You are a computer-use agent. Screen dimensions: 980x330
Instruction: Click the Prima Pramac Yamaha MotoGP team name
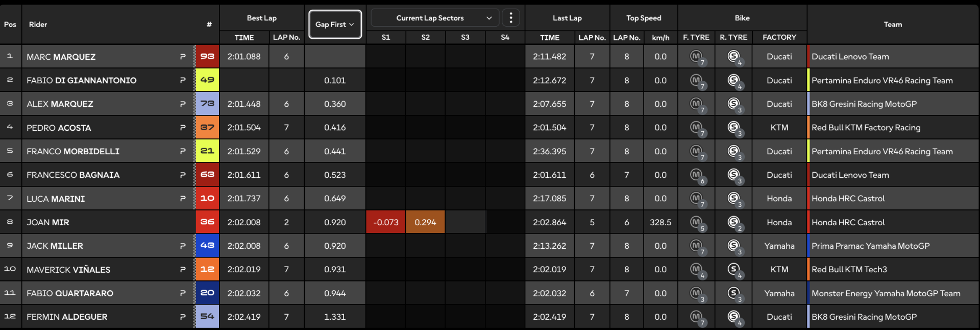(870, 246)
